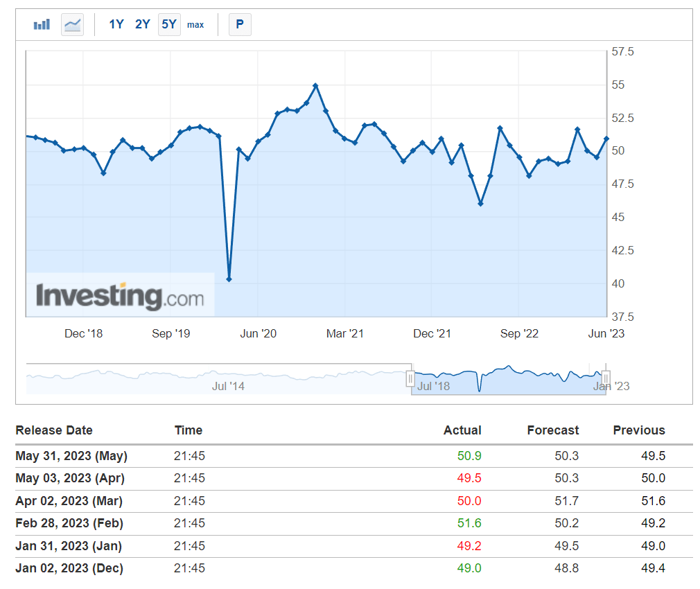The image size is (700, 589).
Task: Click the right range slider handle
Action: pyautogui.click(x=606, y=379)
